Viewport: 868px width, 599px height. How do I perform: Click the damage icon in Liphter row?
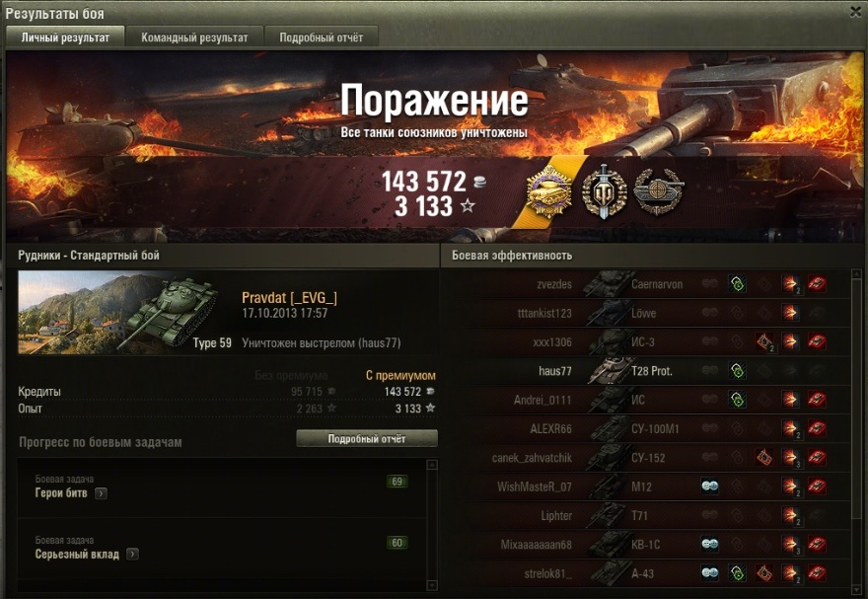790,516
